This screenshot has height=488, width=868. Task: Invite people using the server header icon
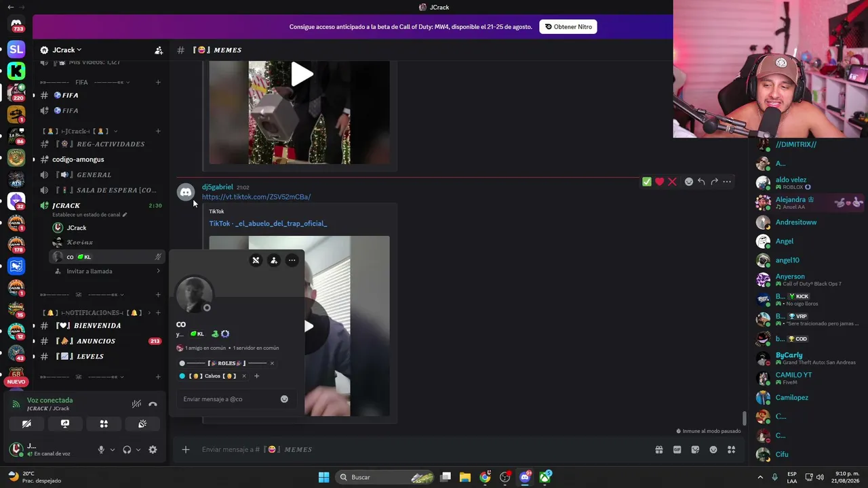pyautogui.click(x=159, y=50)
